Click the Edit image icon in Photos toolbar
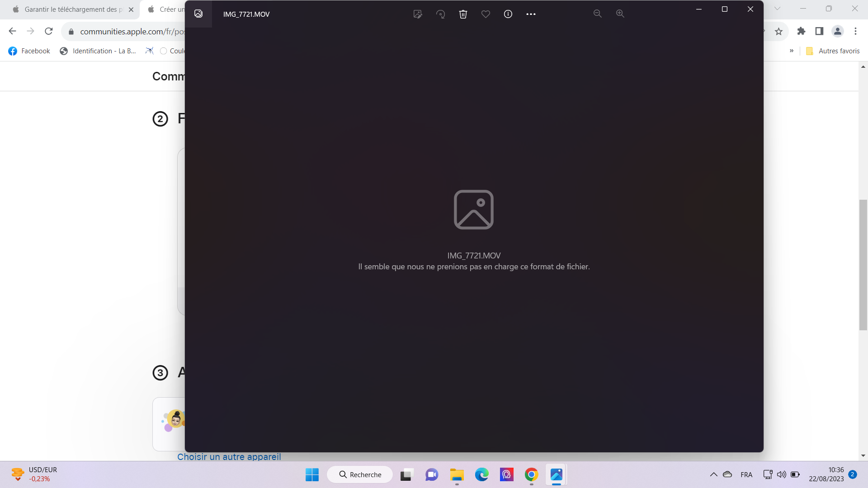 coord(418,14)
